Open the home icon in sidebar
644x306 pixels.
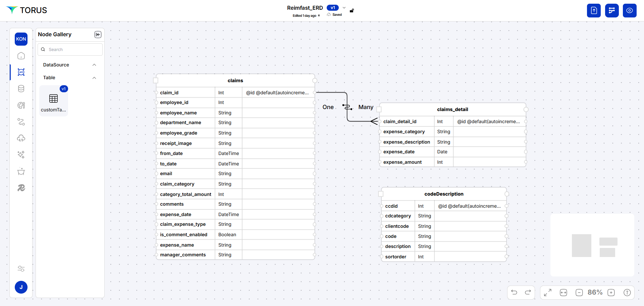21,56
